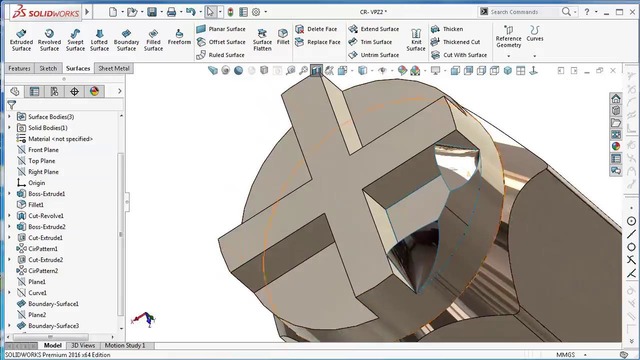Image resolution: width=640 pixels, height=360 pixels.
Task: Select the Model tab at bottom
Action: pos(52,345)
